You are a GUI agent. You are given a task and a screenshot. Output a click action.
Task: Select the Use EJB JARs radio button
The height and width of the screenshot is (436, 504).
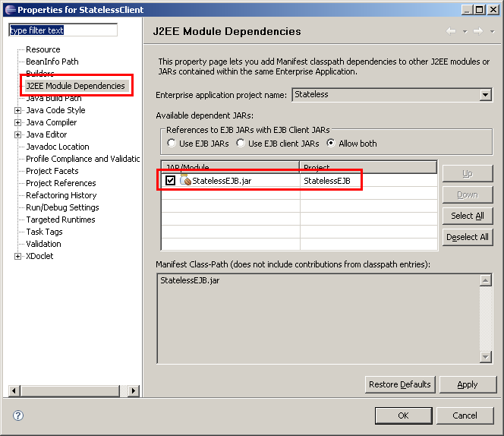point(172,143)
